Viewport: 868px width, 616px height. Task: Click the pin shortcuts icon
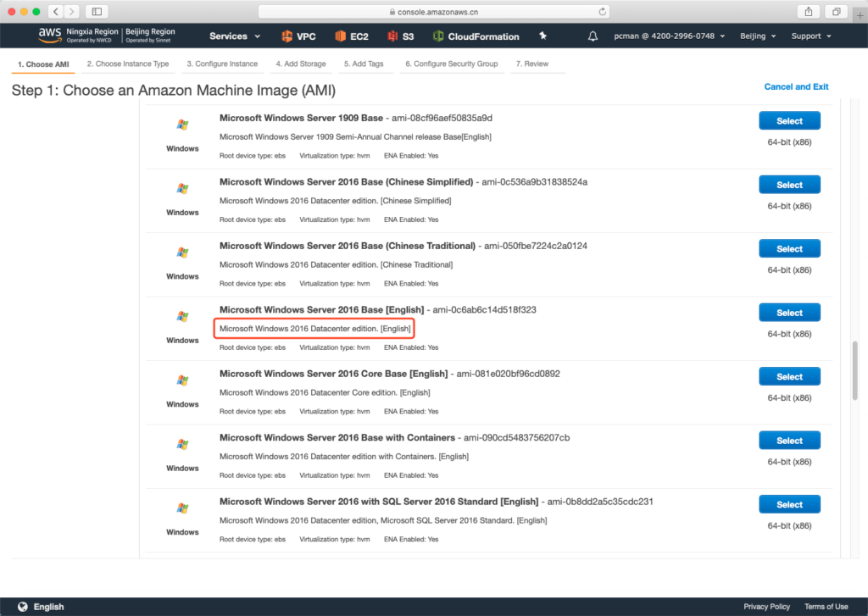click(x=542, y=36)
